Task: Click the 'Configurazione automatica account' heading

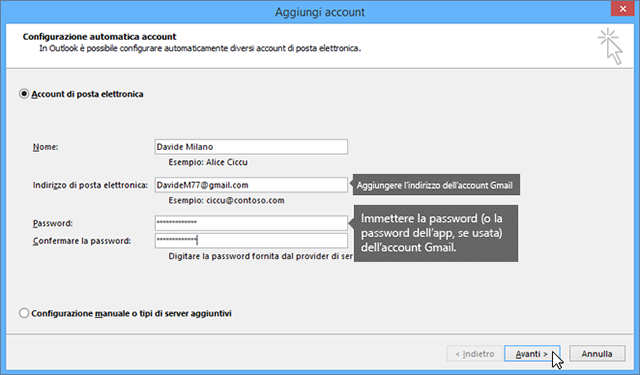Action: [x=100, y=37]
